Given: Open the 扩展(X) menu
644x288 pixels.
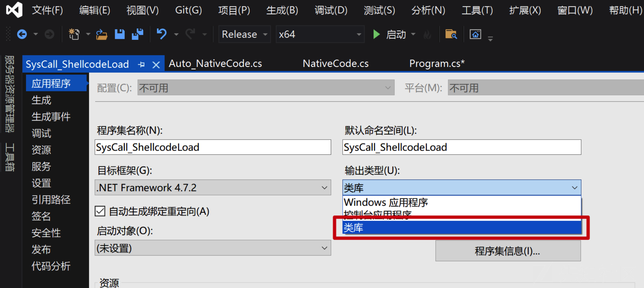Looking at the screenshot, I should [525, 10].
